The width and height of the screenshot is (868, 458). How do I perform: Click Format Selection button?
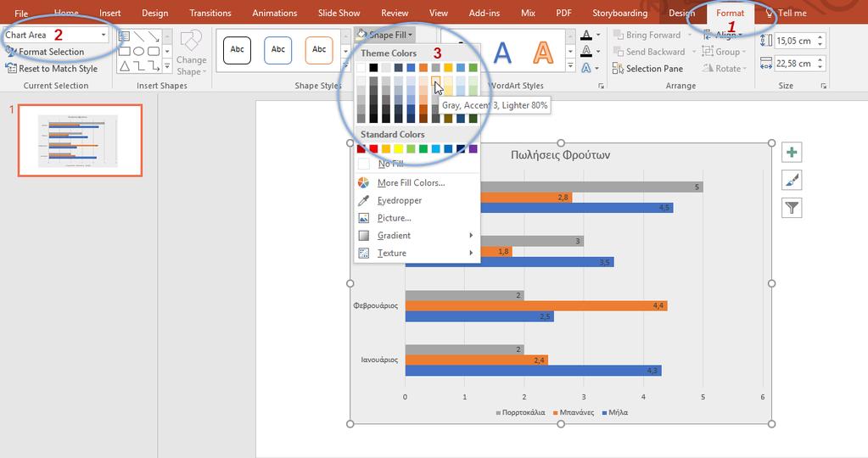click(x=45, y=52)
